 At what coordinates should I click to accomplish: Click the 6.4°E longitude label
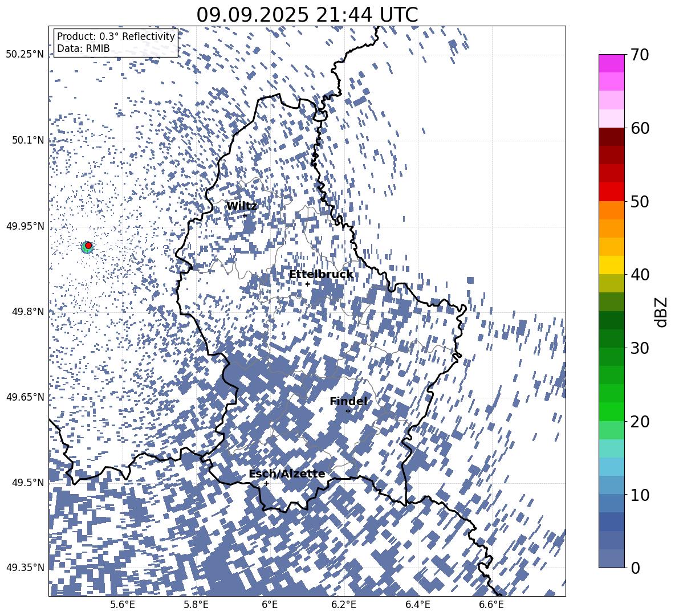tap(418, 605)
